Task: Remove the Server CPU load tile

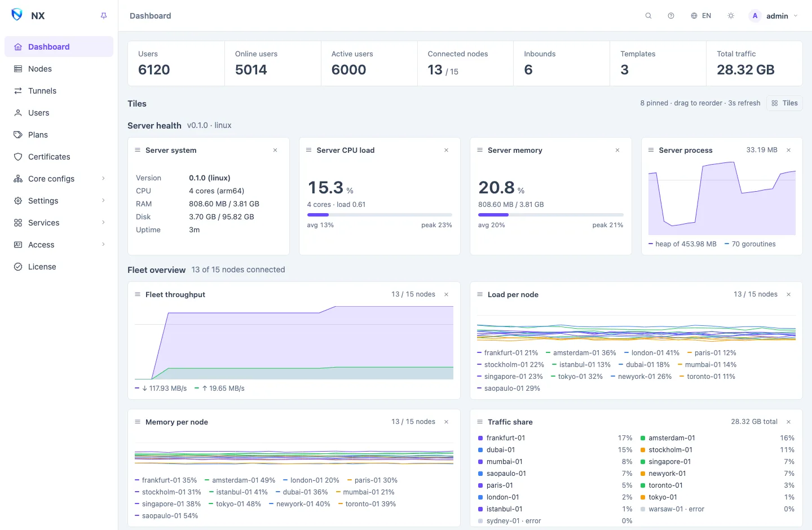Action: tap(446, 150)
